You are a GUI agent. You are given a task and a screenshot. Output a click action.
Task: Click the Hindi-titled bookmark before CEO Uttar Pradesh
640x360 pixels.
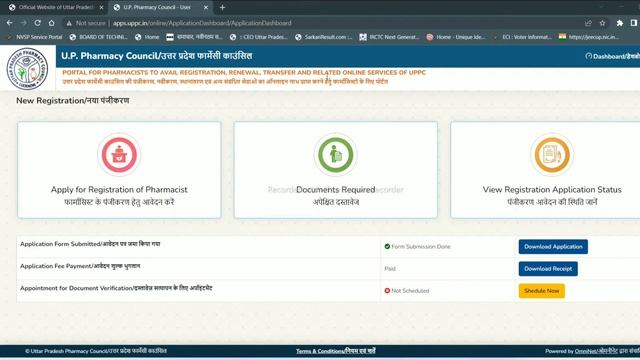click(194, 37)
